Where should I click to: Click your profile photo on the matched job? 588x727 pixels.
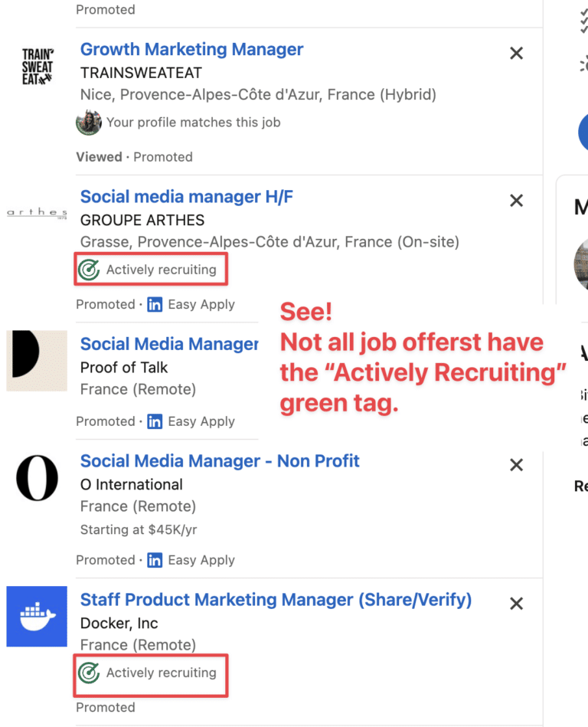point(89,122)
